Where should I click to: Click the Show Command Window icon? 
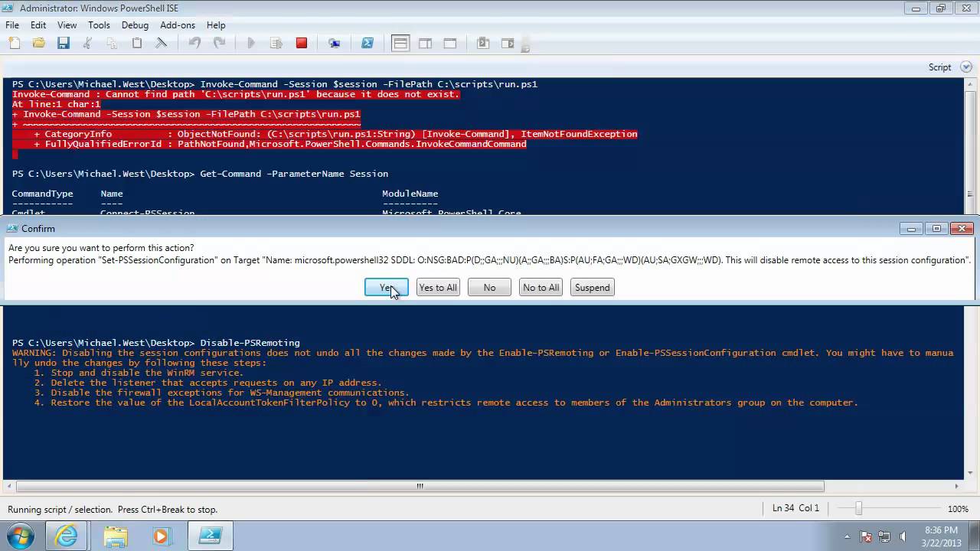pyautogui.click(x=483, y=44)
